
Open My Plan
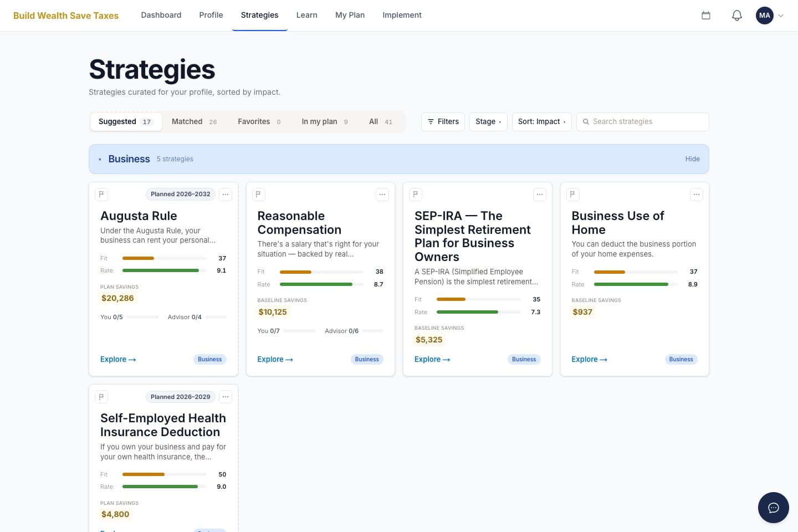[350, 16]
